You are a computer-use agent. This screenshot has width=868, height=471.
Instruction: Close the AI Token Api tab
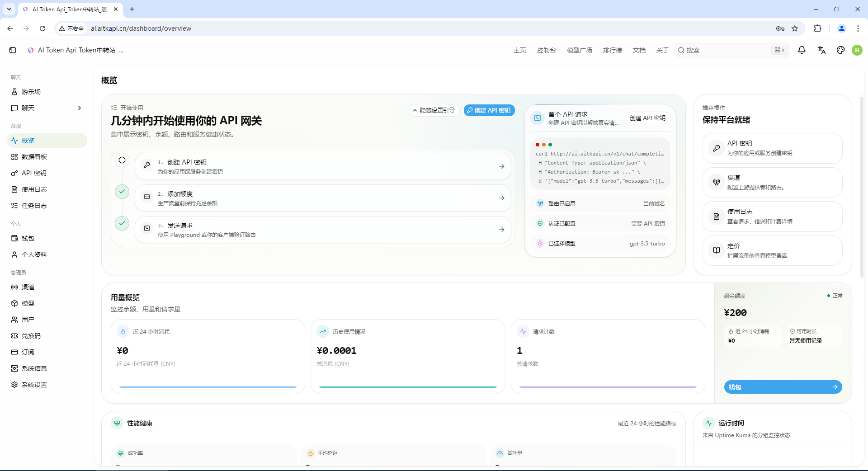point(116,9)
